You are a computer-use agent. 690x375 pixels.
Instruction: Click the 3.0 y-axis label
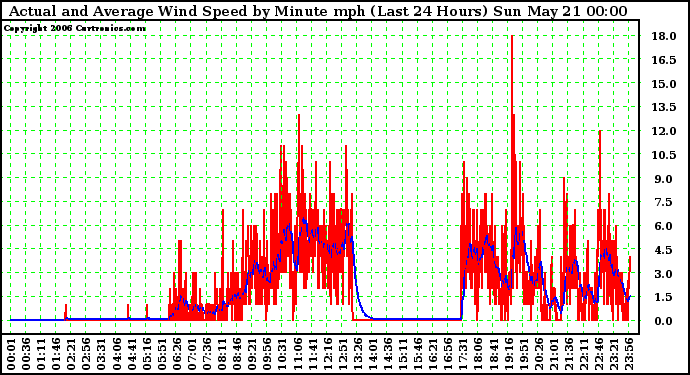point(664,274)
